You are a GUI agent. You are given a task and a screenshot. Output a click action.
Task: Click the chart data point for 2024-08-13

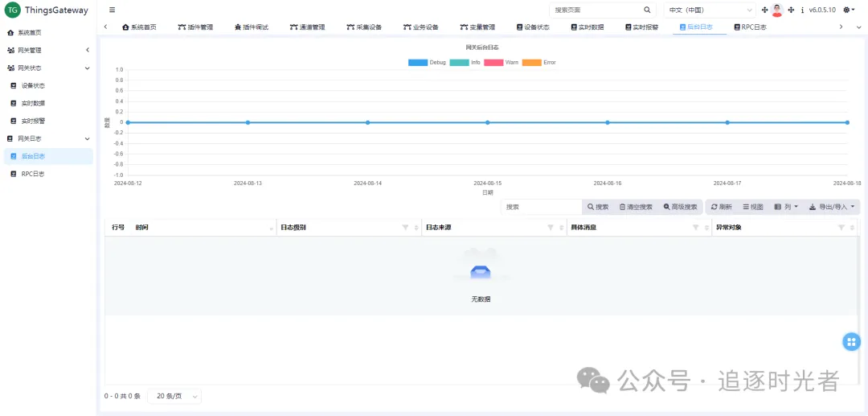tap(248, 122)
